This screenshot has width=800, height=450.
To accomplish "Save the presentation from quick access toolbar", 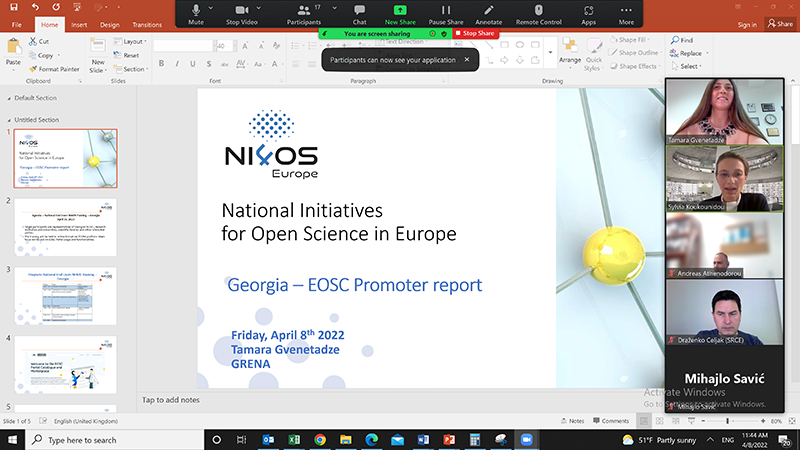I will coord(14,7).
